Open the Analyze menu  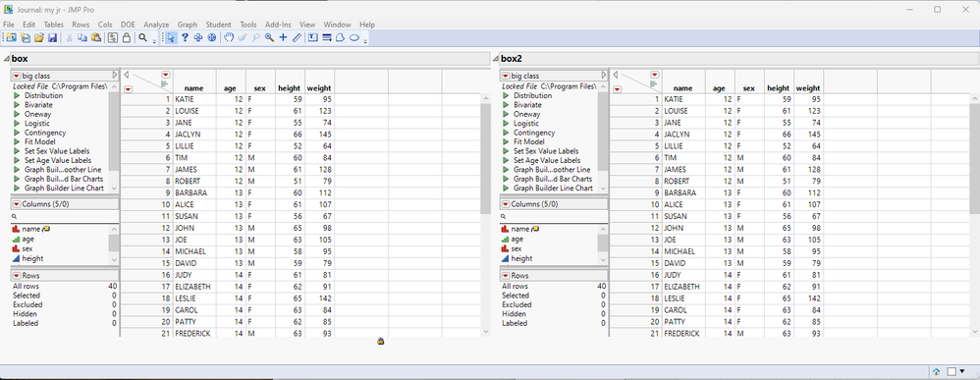[156, 25]
